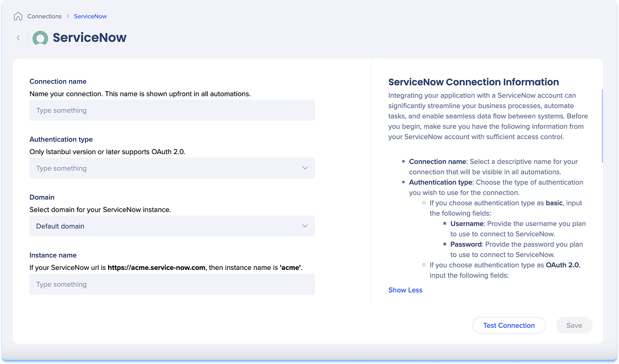
Task: Click bold 'Username' in info panel
Action: click(x=467, y=223)
